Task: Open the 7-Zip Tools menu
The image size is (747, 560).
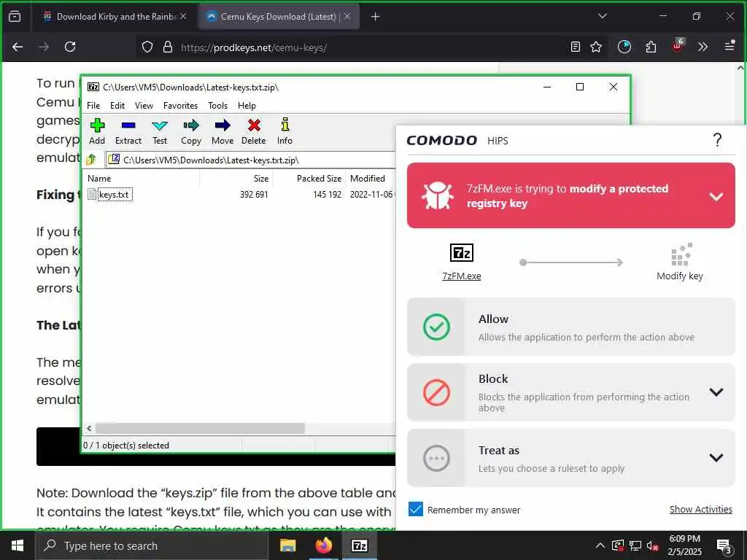Action: click(217, 106)
